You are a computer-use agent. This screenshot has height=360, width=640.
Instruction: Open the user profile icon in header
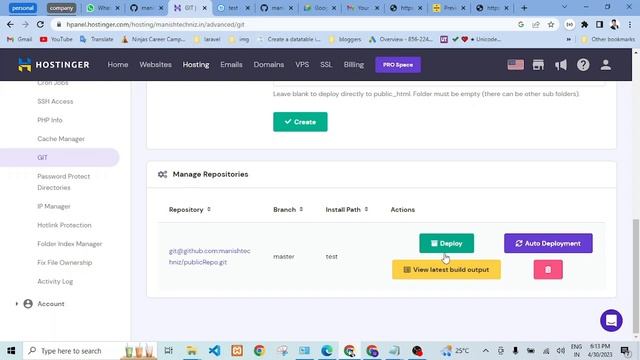coord(606,64)
